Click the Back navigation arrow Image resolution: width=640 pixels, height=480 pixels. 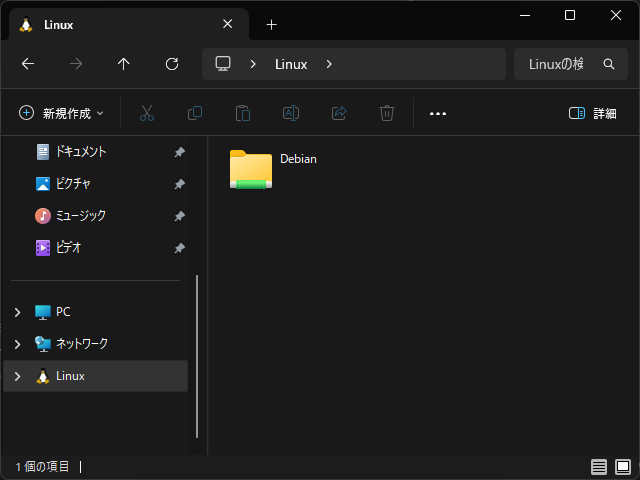coord(28,64)
